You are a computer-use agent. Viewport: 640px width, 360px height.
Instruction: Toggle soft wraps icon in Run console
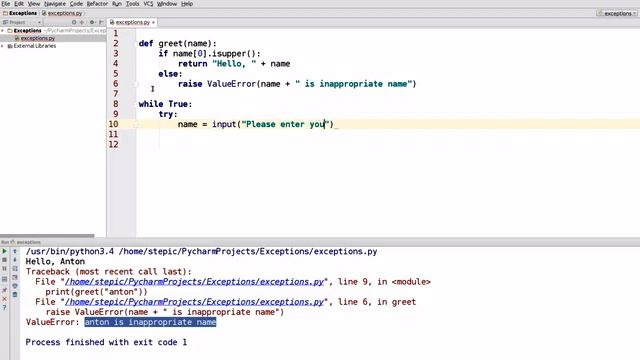(15, 269)
